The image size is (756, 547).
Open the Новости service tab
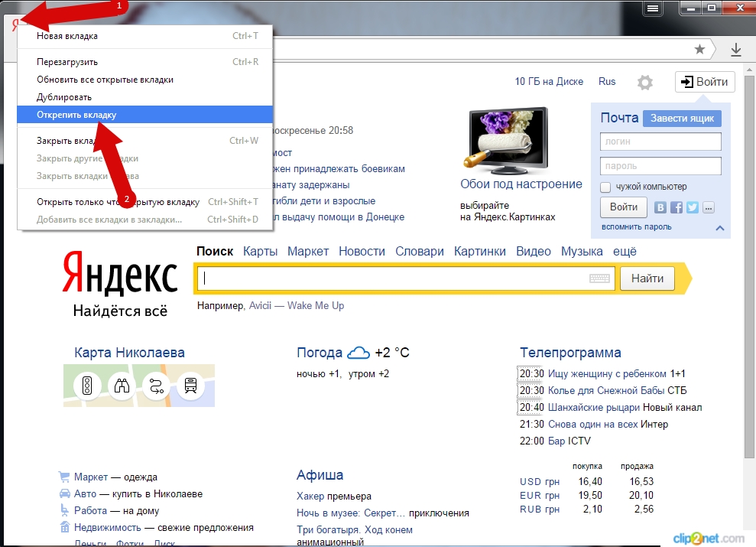tap(362, 251)
